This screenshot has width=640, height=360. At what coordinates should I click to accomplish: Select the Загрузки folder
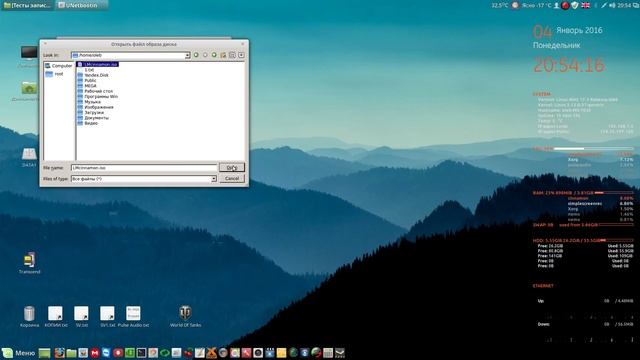[91, 112]
